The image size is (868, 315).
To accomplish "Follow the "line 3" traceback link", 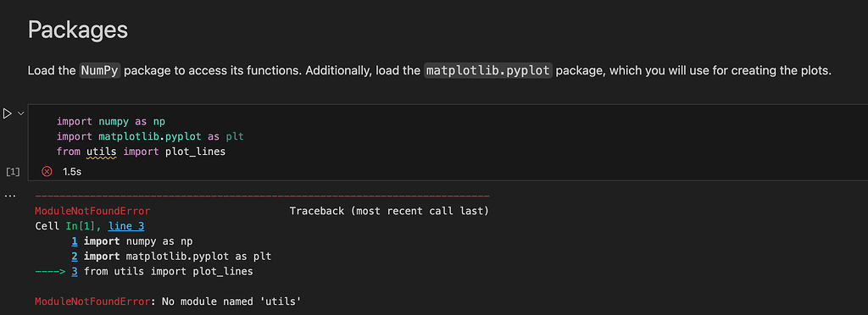I will tap(127, 226).
